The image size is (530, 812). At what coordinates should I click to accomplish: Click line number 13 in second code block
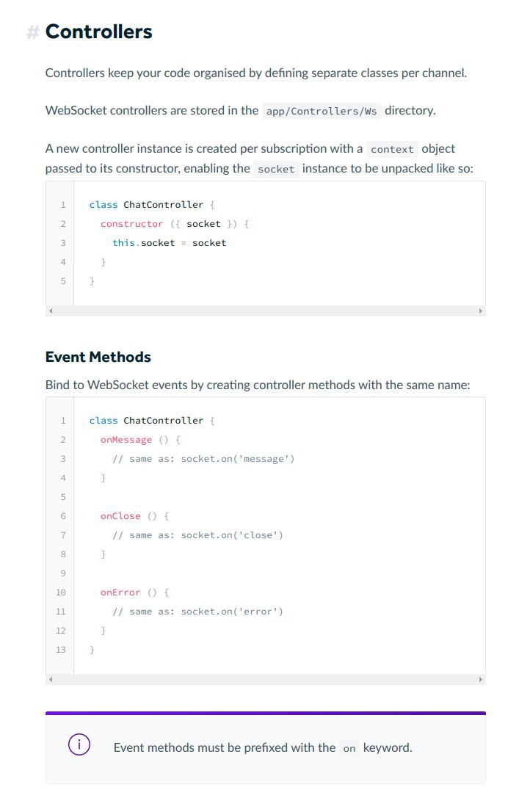60,650
